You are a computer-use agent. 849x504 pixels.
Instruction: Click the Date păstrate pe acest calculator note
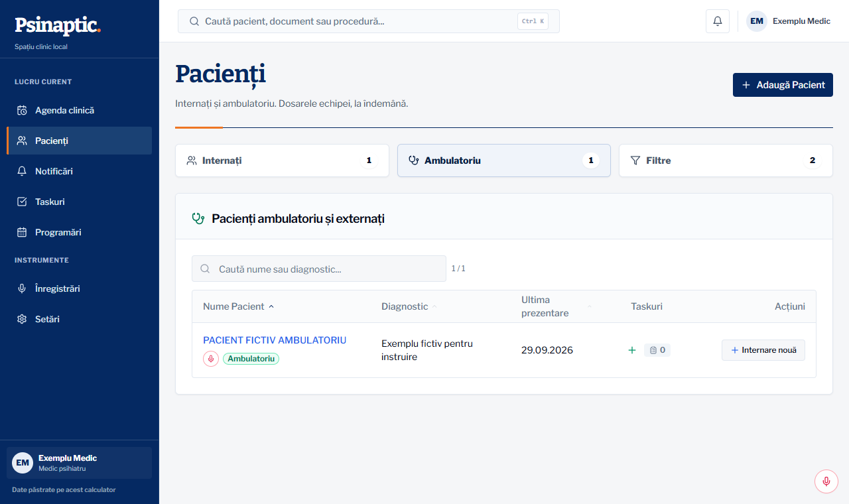tap(64, 490)
